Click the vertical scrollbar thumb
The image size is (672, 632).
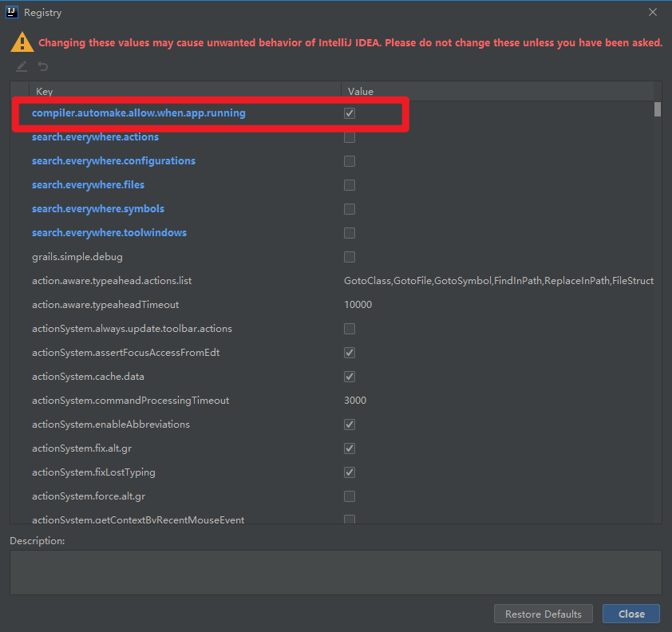click(x=658, y=109)
